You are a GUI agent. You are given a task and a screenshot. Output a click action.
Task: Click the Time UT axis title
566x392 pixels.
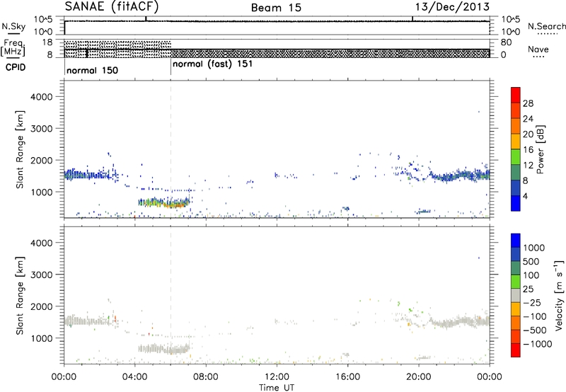277,388
